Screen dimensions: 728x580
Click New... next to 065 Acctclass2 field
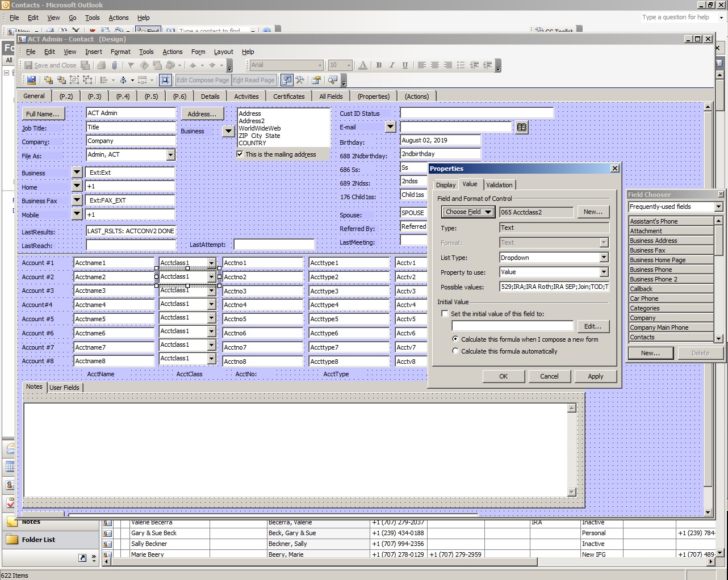pos(593,212)
